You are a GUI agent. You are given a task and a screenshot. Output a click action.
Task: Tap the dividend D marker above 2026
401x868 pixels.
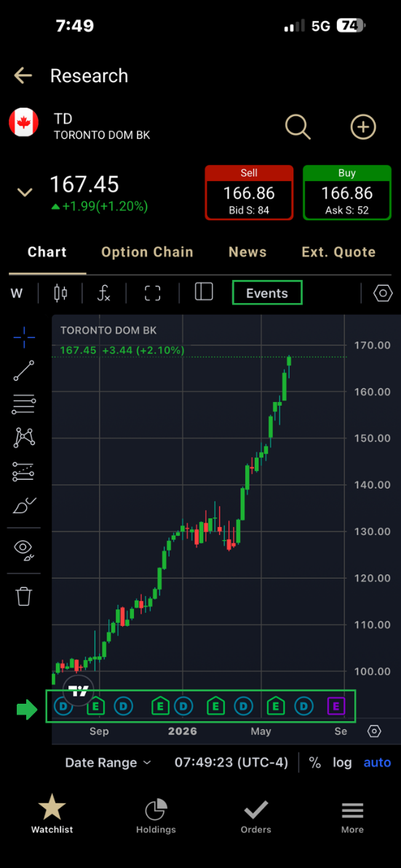click(x=183, y=706)
